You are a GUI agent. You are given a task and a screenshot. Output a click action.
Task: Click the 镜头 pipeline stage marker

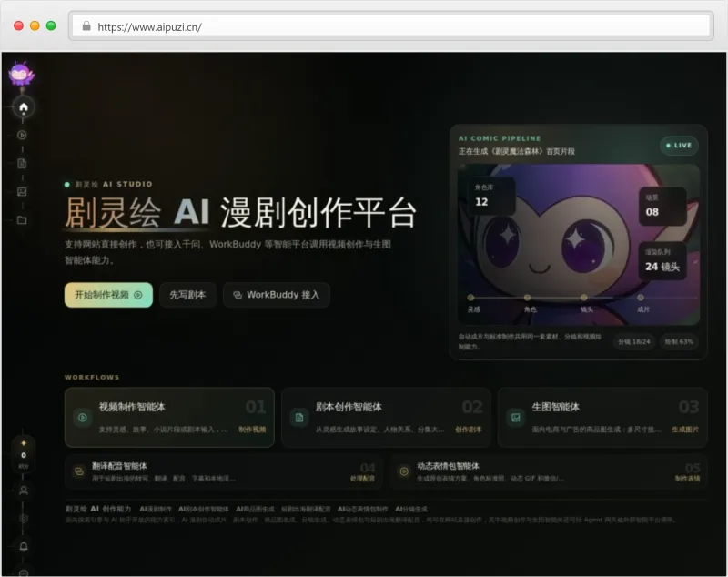click(x=584, y=298)
